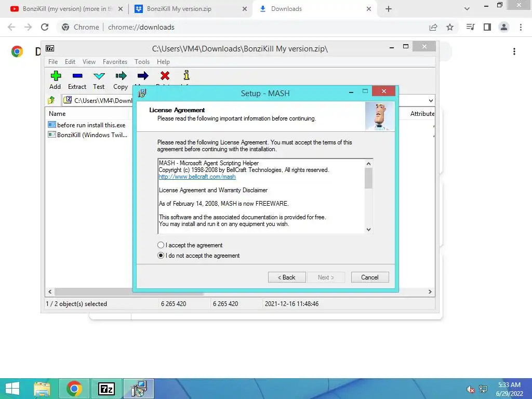
Task: Click the chrome://downloads address bar
Action: pyautogui.click(x=141, y=27)
